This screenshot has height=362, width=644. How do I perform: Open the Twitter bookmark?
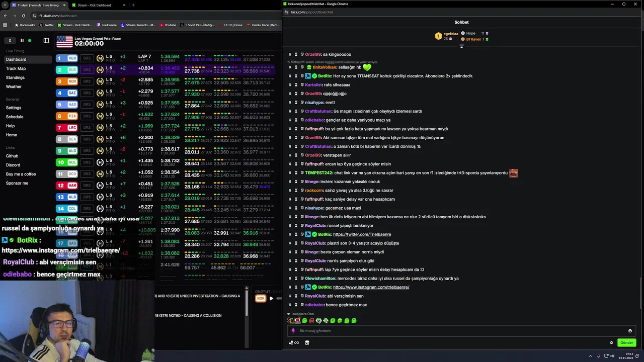[46, 25]
